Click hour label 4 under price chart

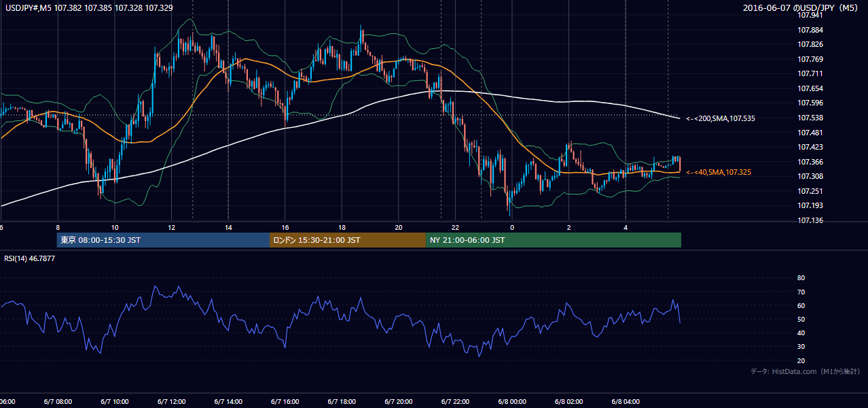[626, 228]
